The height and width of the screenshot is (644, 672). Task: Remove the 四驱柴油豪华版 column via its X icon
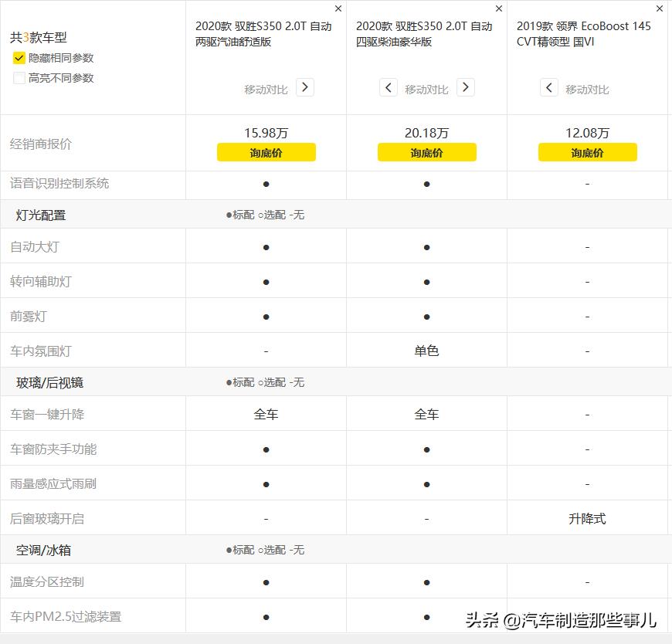[x=498, y=9]
